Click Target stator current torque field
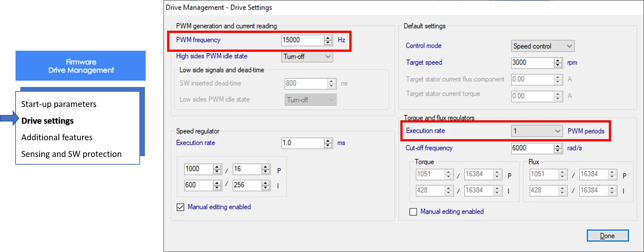The width and height of the screenshot is (644, 252). pos(532,96)
